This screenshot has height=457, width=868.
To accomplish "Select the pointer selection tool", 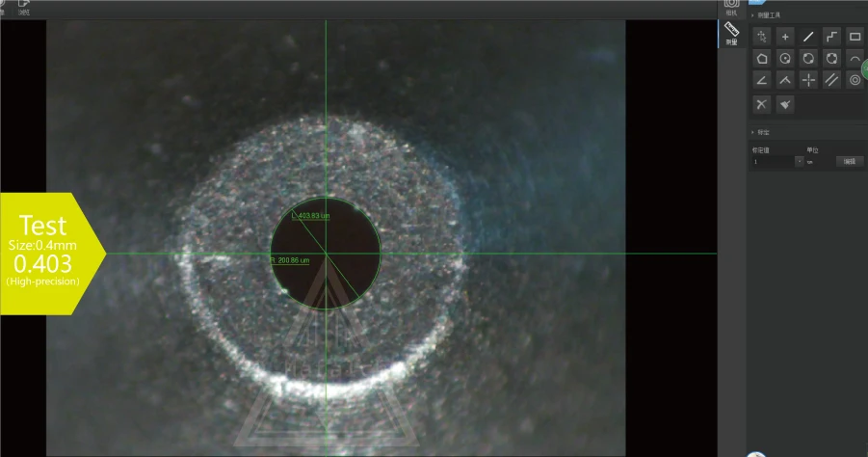I will pos(762,37).
